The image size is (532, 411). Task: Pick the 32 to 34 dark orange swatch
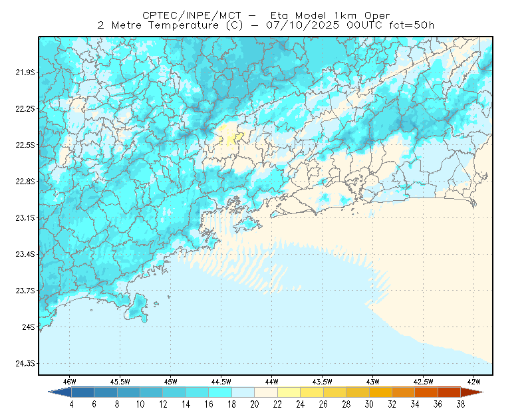pyautogui.click(x=404, y=392)
